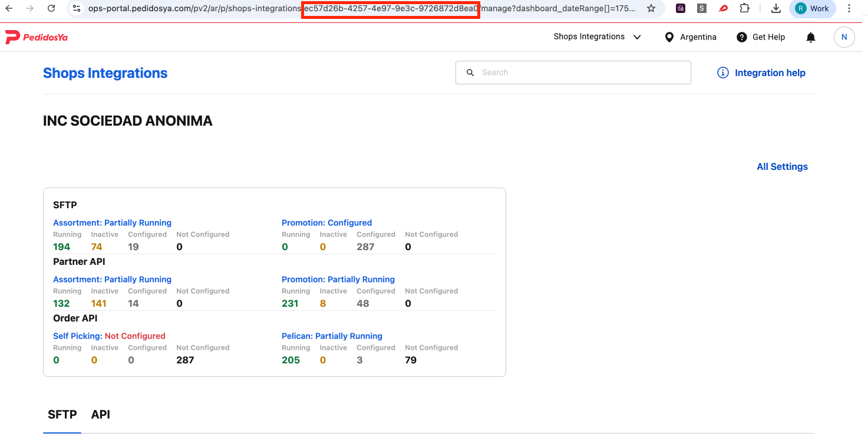Click SFTP Assortment: Partially Running link
This screenshot has height=443, width=868.
tap(112, 223)
